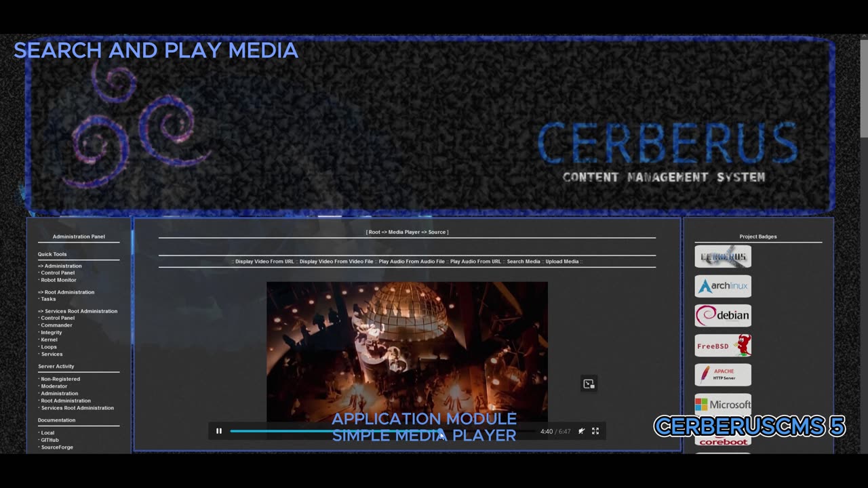Image resolution: width=868 pixels, height=488 pixels.
Task: Open Non-Registered server activity
Action: [x=60, y=379]
